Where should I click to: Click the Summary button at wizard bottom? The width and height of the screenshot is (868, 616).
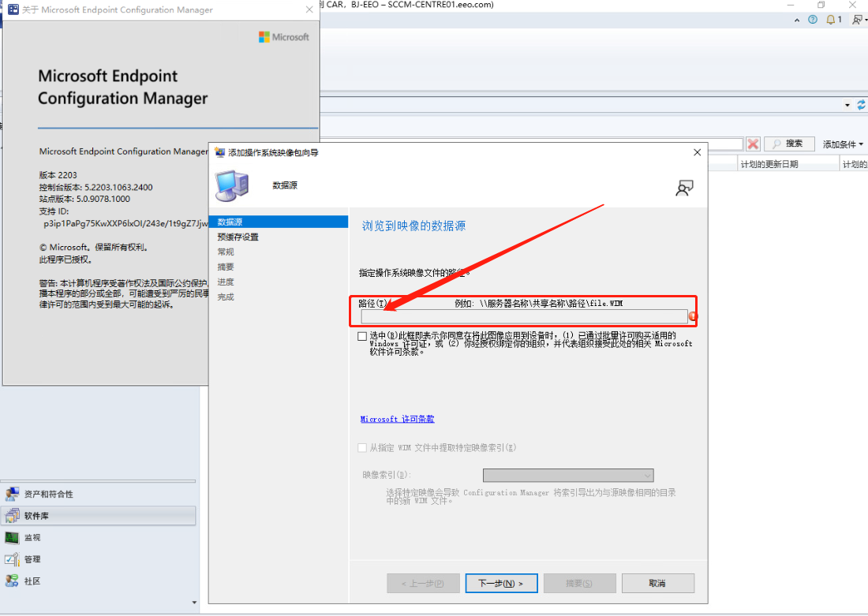580,584
